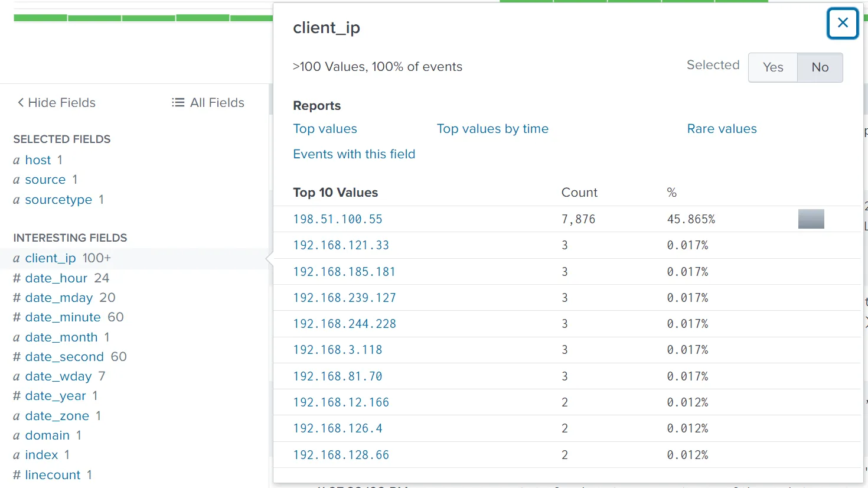Open Top values by time report
The height and width of the screenshot is (488, 868).
click(x=492, y=129)
